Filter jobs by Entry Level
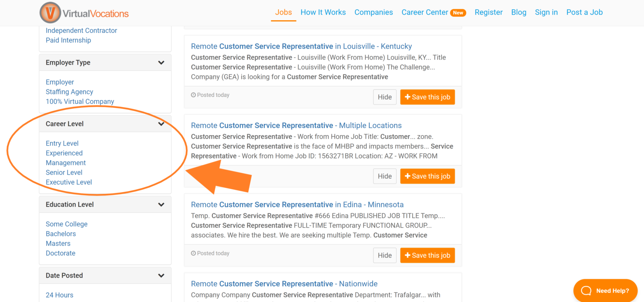This screenshot has height=302, width=644. (x=62, y=143)
